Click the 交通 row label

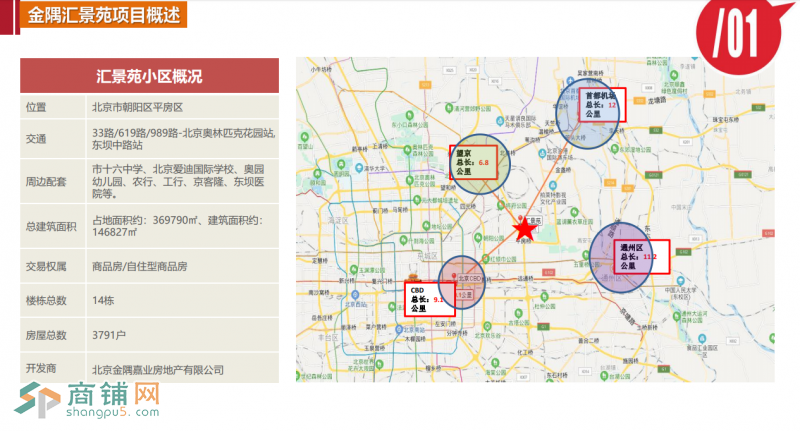(36, 139)
